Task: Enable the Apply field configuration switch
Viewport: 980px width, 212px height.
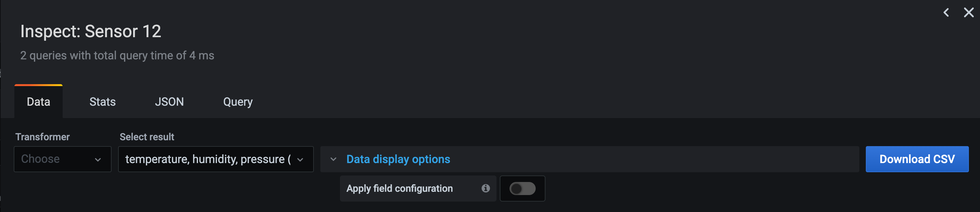Action: click(522, 188)
